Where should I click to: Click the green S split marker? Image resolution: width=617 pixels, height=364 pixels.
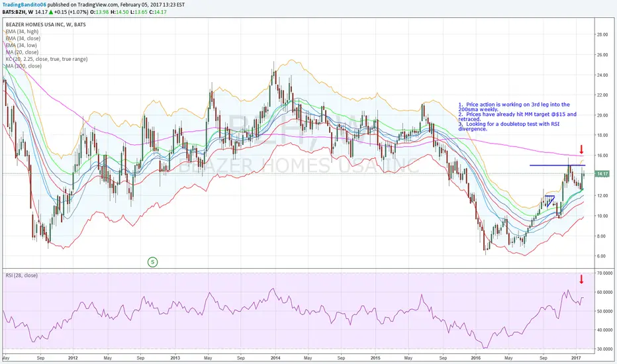[x=153, y=261]
